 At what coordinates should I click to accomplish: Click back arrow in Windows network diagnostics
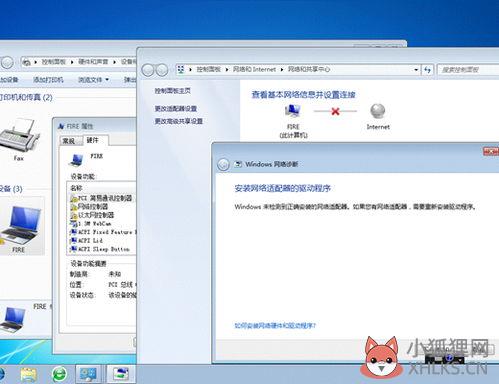pyautogui.click(x=223, y=164)
